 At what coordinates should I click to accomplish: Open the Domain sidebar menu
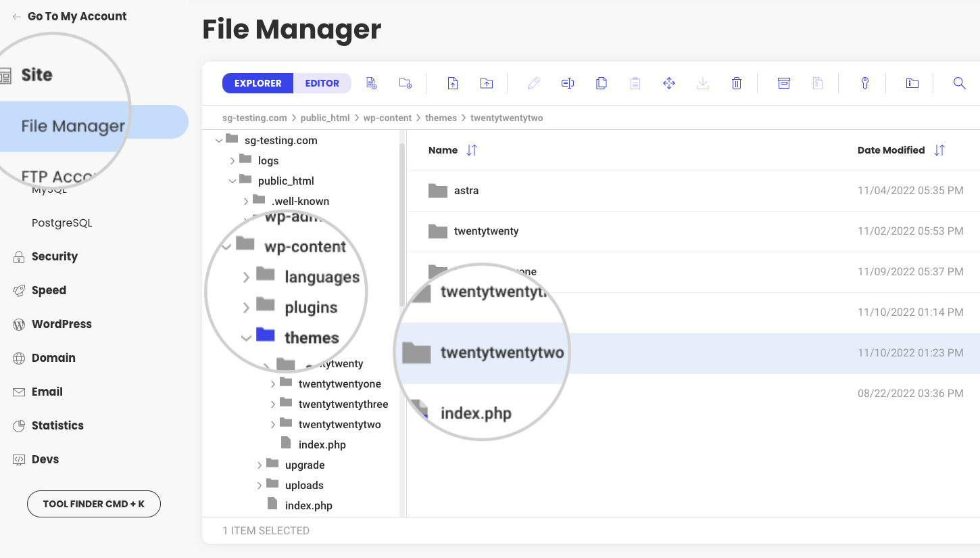(x=53, y=358)
